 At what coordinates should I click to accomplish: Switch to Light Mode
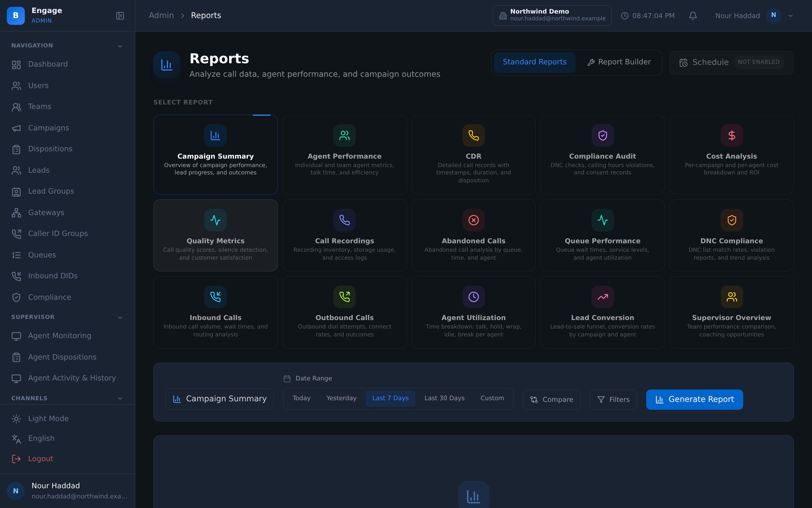pyautogui.click(x=67, y=419)
